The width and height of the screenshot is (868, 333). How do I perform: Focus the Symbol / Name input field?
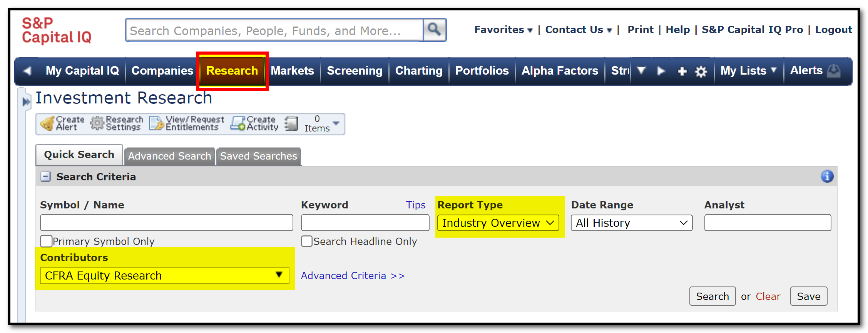point(167,223)
